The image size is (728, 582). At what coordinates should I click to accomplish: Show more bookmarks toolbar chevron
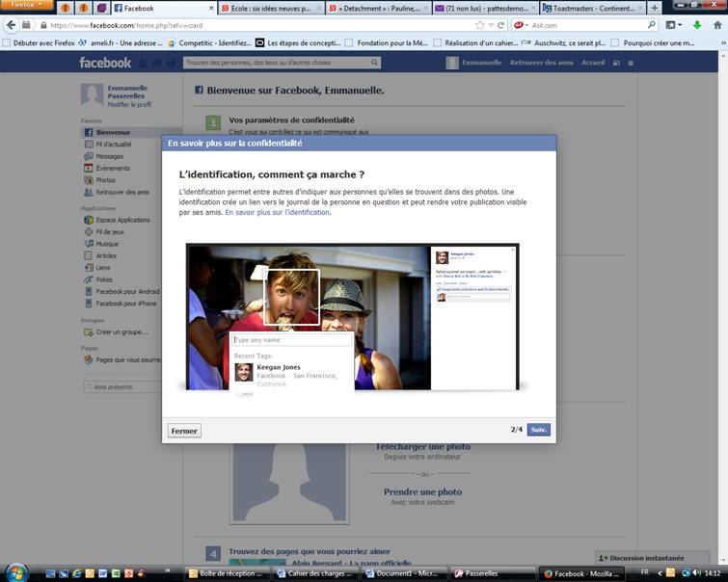pos(723,43)
